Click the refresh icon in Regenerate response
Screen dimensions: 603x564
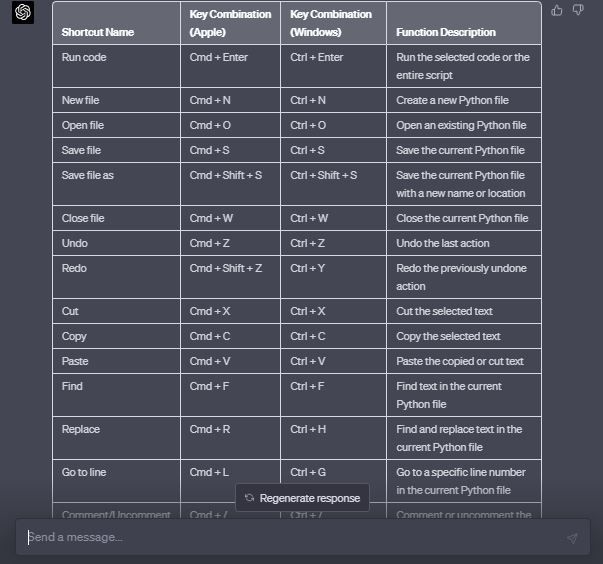pos(249,498)
